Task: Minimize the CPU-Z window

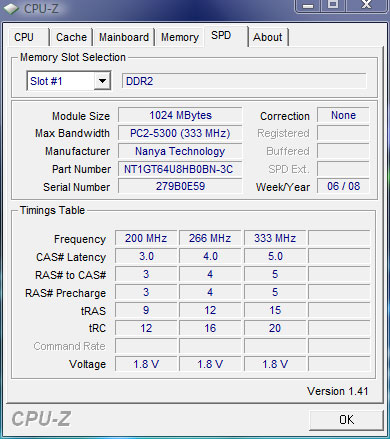Action: click(308, 6)
